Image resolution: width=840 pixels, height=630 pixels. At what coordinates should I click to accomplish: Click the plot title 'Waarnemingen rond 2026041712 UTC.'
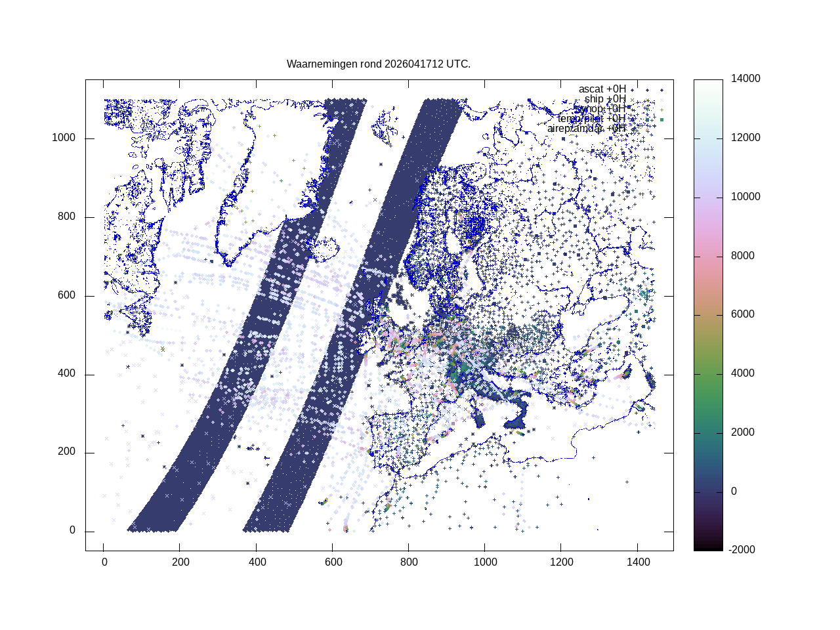pos(378,64)
